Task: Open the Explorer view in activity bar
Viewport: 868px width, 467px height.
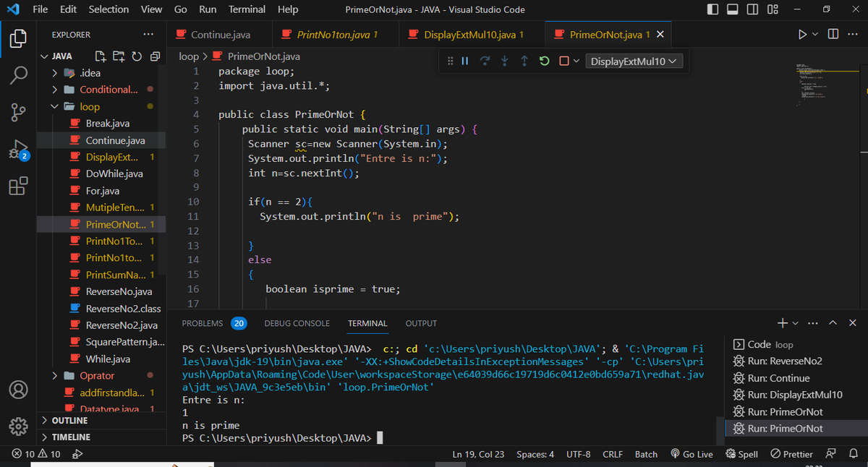Action: point(18,38)
